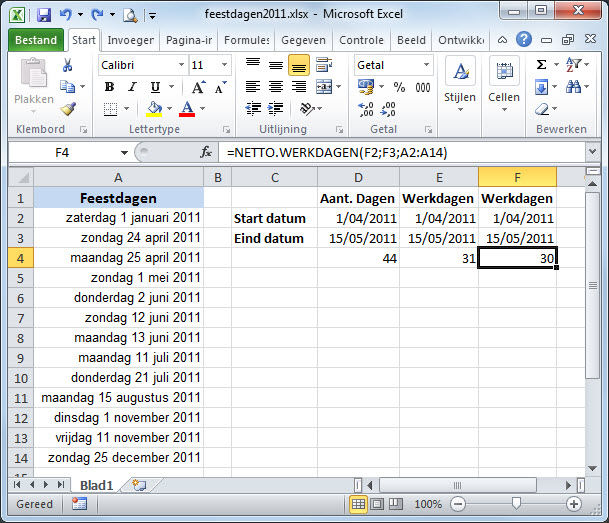Undo the last action
The height and width of the screenshot is (523, 609).
click(x=65, y=15)
